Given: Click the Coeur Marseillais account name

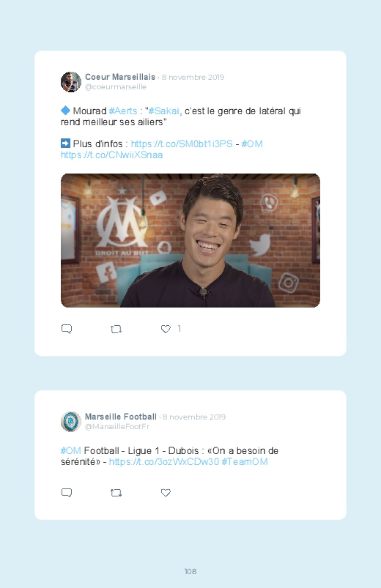Looking at the screenshot, I should (x=120, y=77).
